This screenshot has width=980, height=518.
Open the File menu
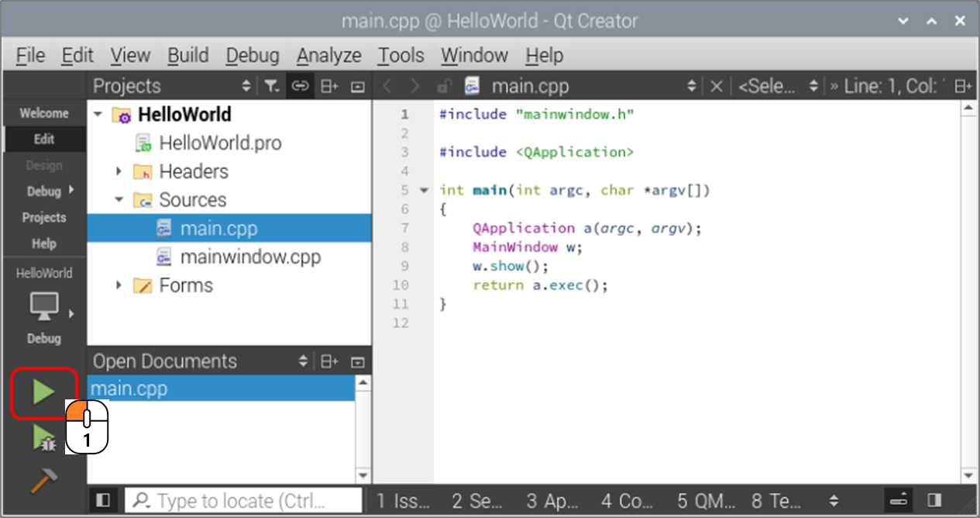pyautogui.click(x=30, y=55)
